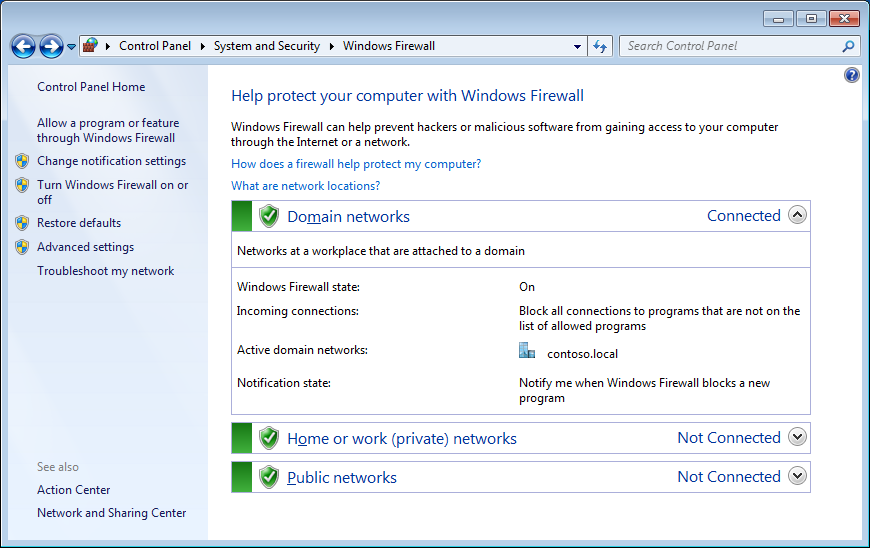Click the Forward navigation arrow button
The width and height of the screenshot is (870, 548).
pyautogui.click(x=51, y=46)
